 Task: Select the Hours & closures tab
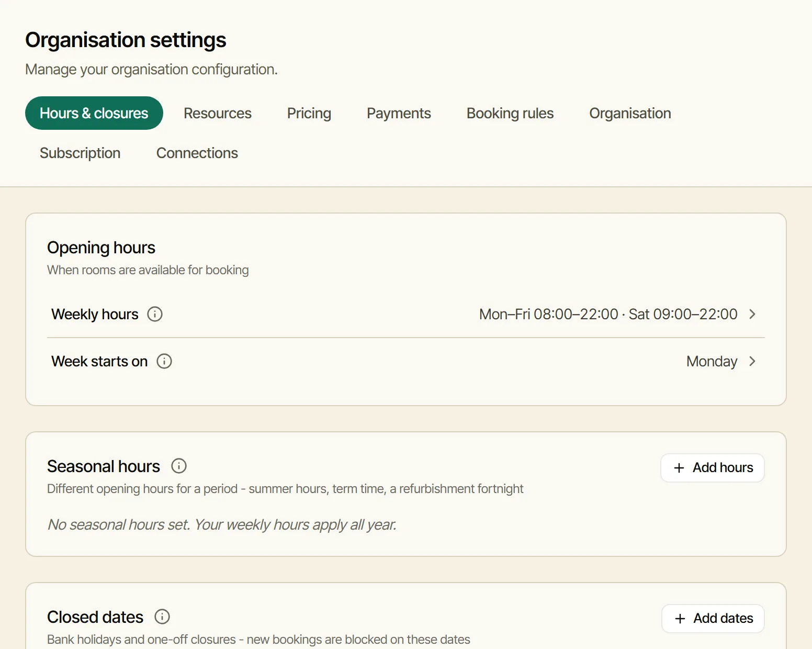coord(94,113)
